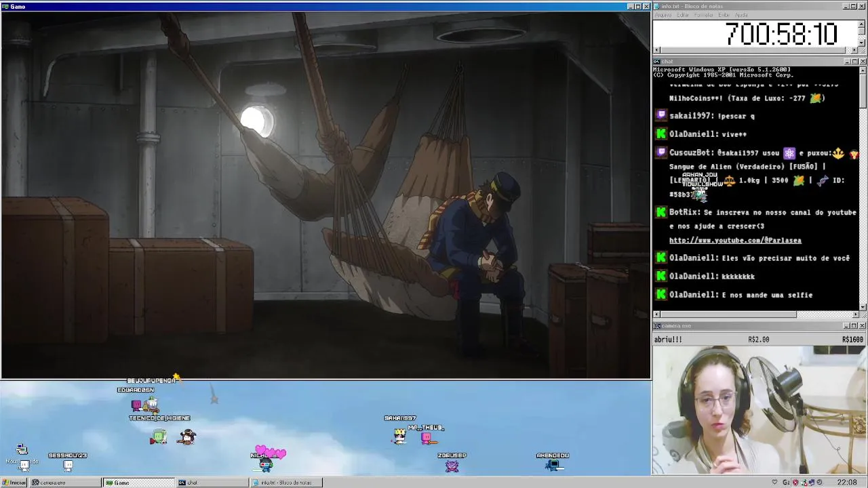Click the AKENOEDU avatar

[553, 465]
